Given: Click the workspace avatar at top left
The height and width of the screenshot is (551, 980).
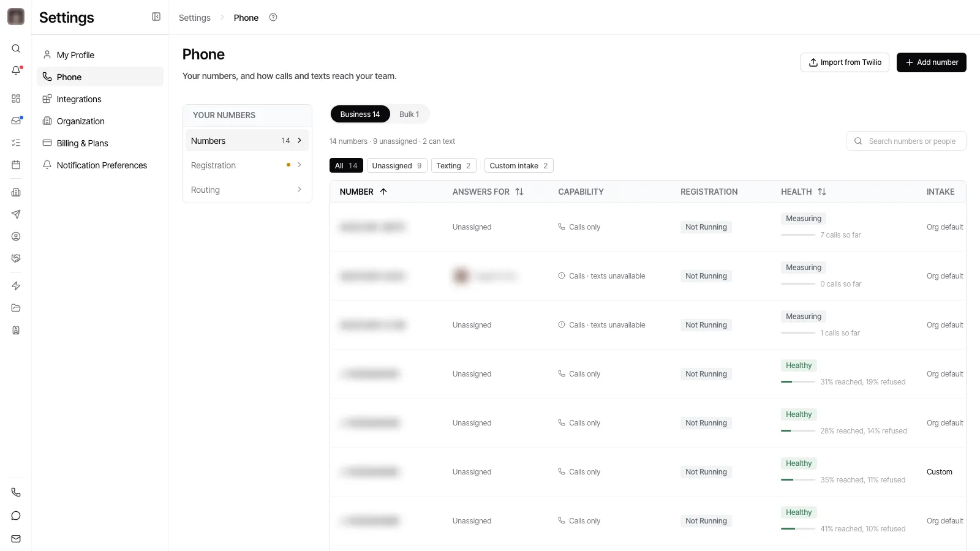Looking at the screenshot, I should (x=16, y=17).
